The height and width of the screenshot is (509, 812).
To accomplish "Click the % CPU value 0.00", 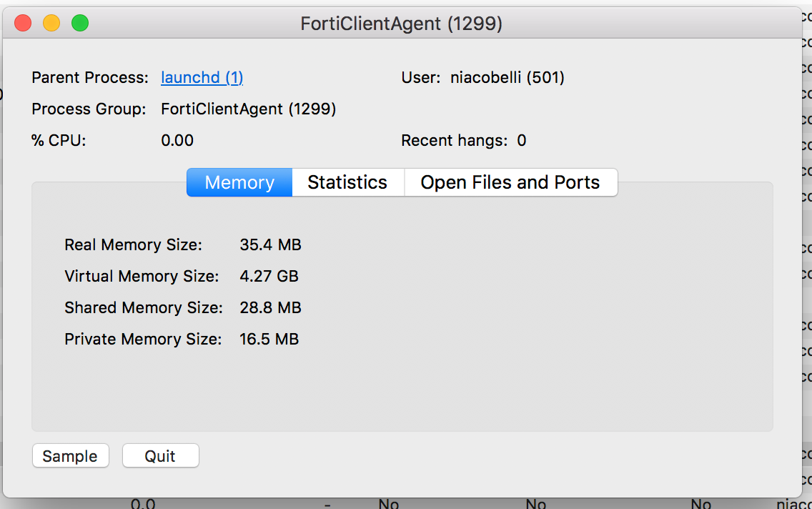I will 177,140.
